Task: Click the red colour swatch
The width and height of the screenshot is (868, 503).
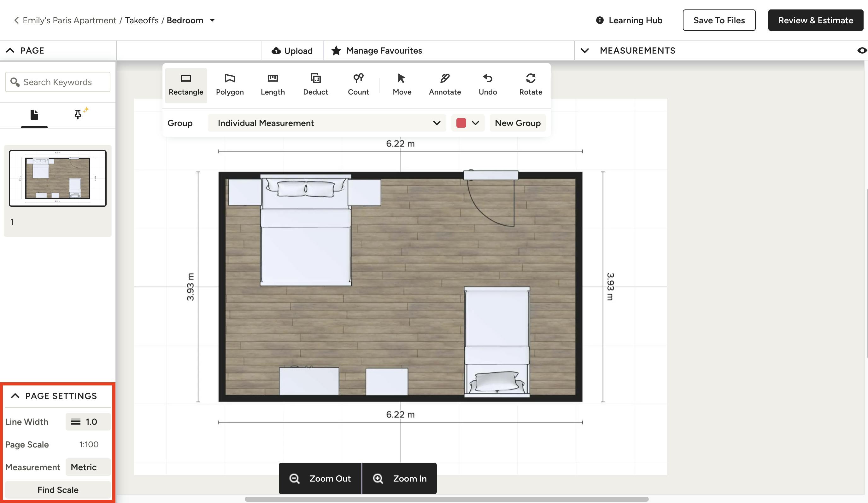Action: [x=461, y=123]
